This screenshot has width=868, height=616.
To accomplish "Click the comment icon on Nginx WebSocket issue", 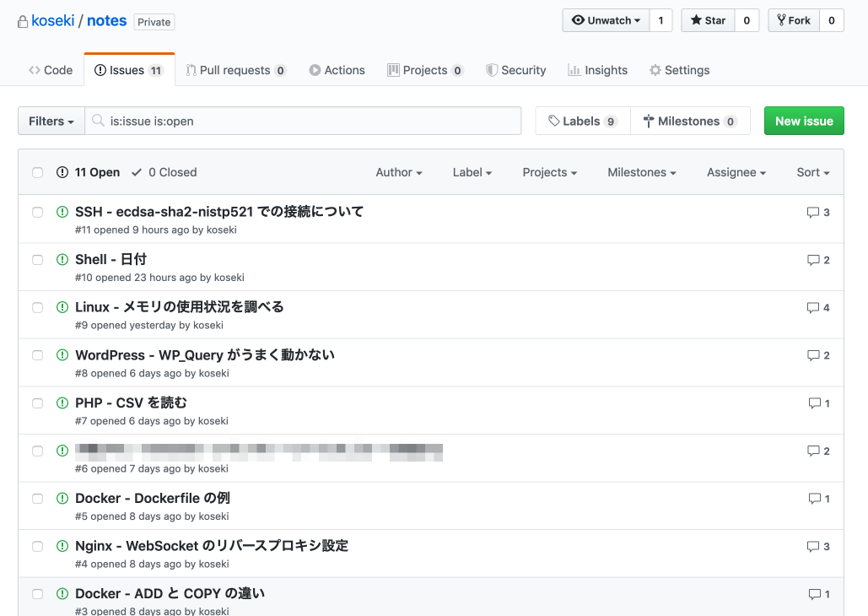I will pyautogui.click(x=812, y=546).
